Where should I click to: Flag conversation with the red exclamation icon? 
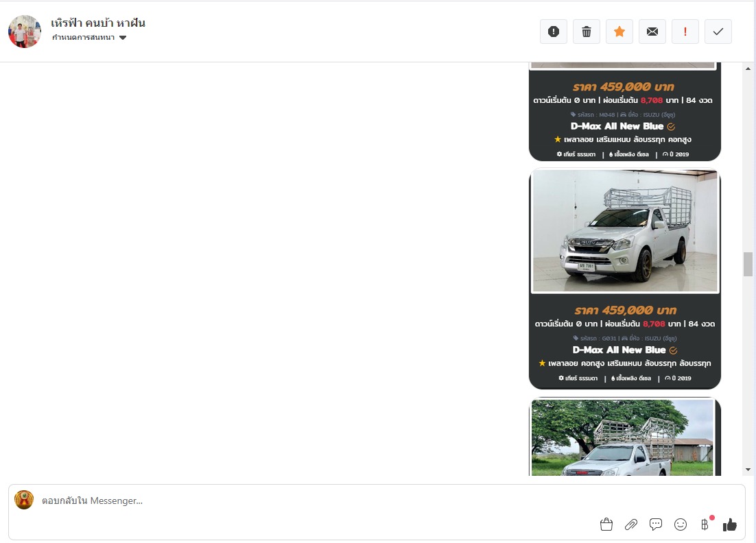click(685, 32)
